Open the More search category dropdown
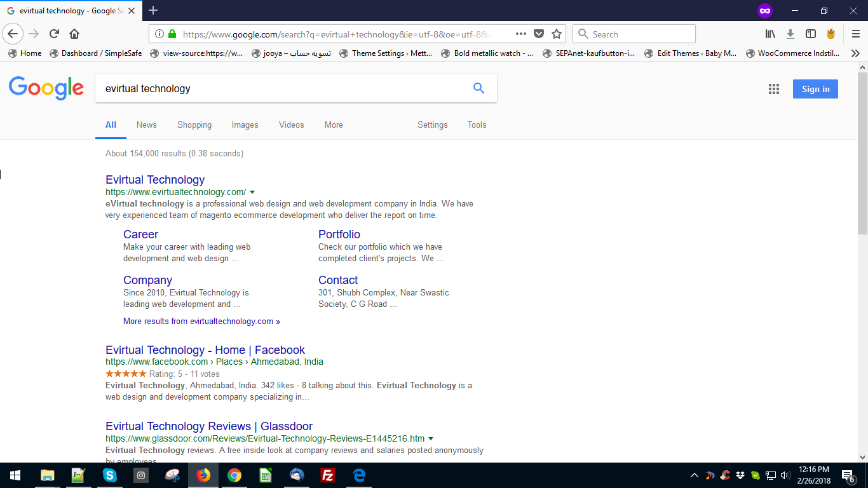The height and width of the screenshot is (488, 868). tap(334, 125)
